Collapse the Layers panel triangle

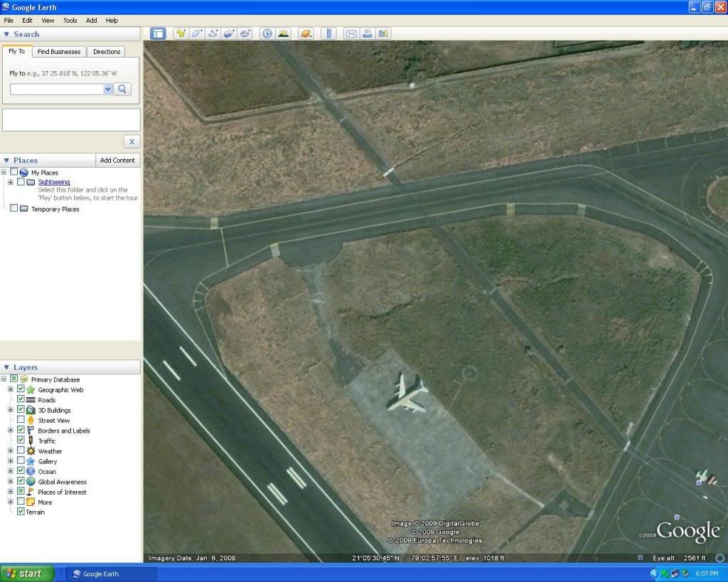click(6, 367)
